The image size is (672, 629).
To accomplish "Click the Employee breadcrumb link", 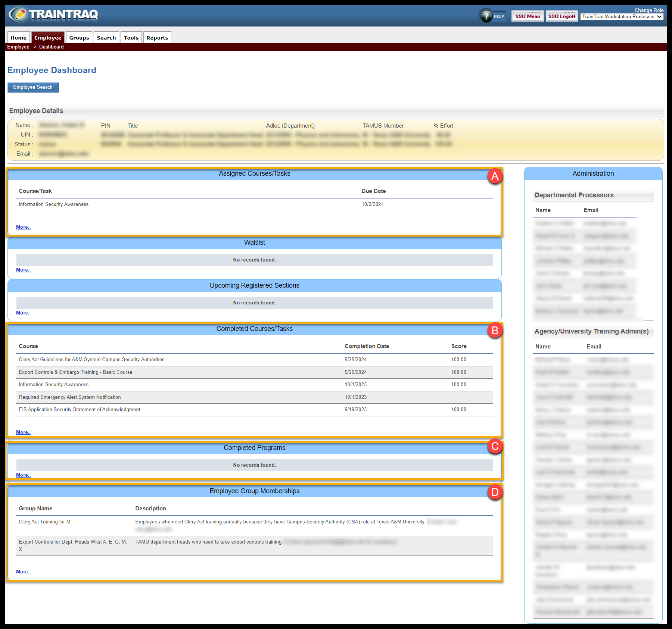I will pyautogui.click(x=18, y=47).
